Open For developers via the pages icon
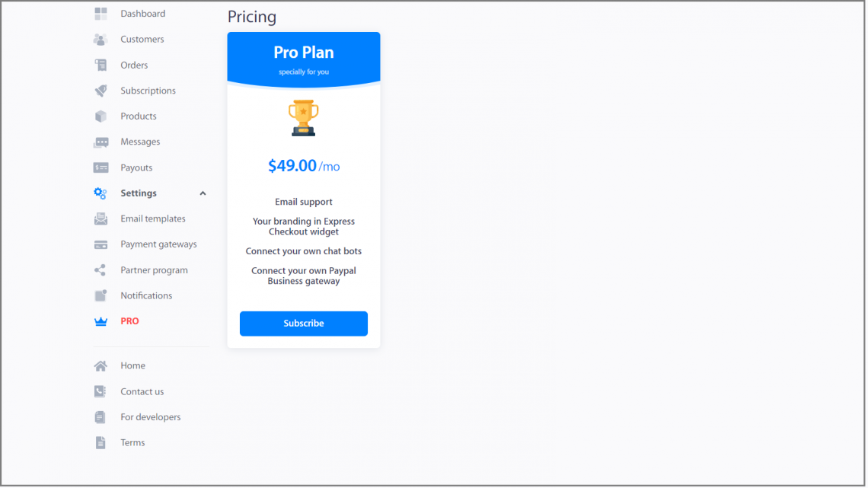868x488 pixels. click(101, 416)
